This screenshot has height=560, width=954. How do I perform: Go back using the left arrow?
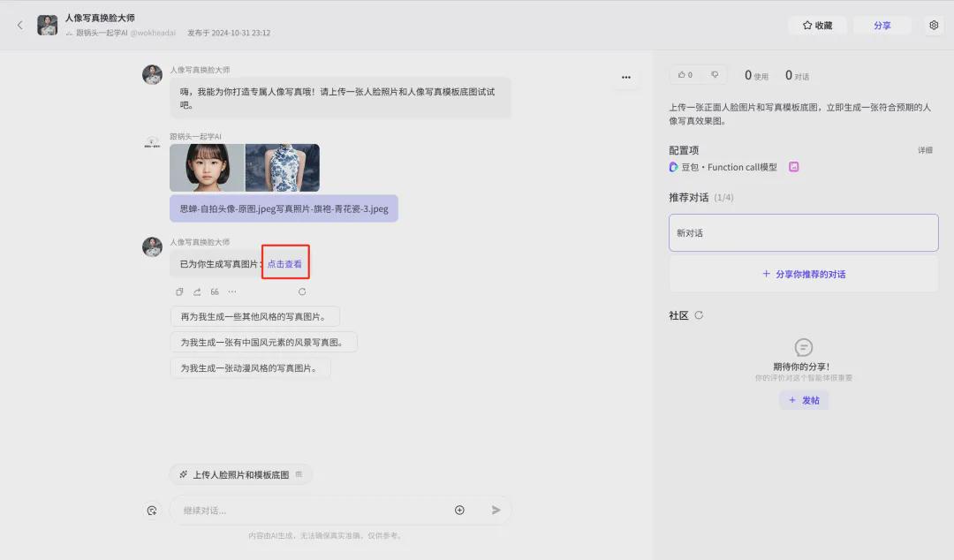(x=20, y=25)
